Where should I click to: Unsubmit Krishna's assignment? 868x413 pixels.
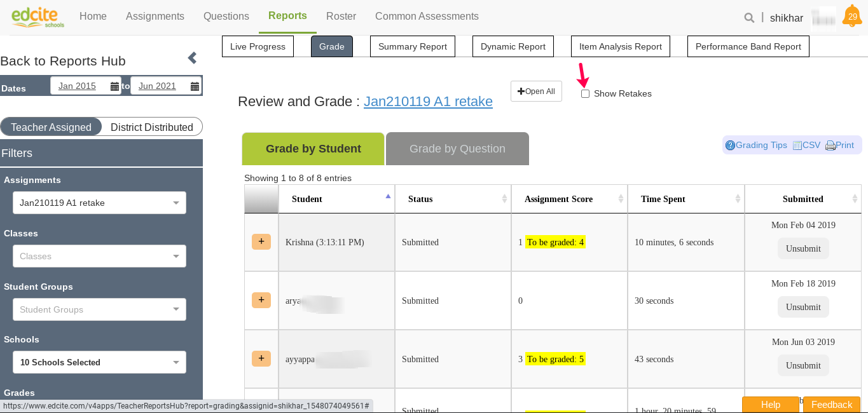(x=803, y=248)
